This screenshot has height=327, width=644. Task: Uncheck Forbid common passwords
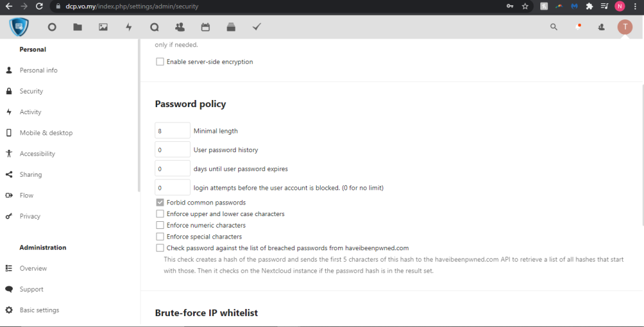(x=160, y=203)
